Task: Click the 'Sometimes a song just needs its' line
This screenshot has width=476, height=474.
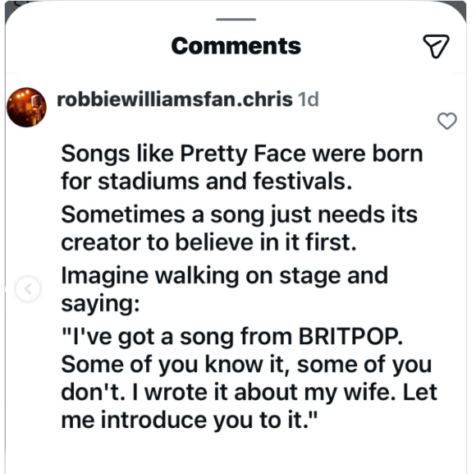Action: click(x=239, y=215)
